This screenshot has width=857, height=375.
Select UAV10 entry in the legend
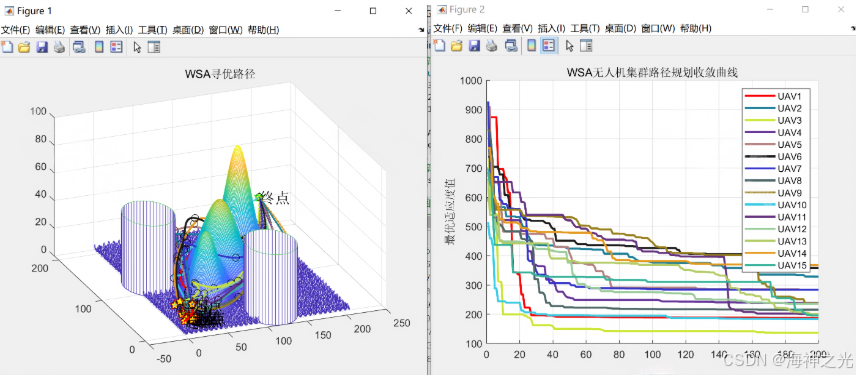click(777, 205)
